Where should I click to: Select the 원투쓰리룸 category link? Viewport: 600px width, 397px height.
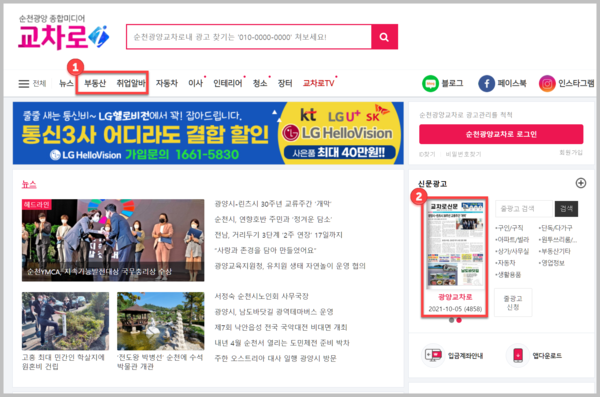pyautogui.click(x=558, y=240)
